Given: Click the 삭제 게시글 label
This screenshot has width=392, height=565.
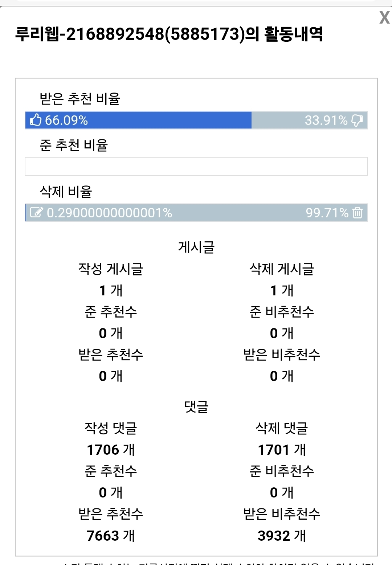Looking at the screenshot, I should [282, 269].
